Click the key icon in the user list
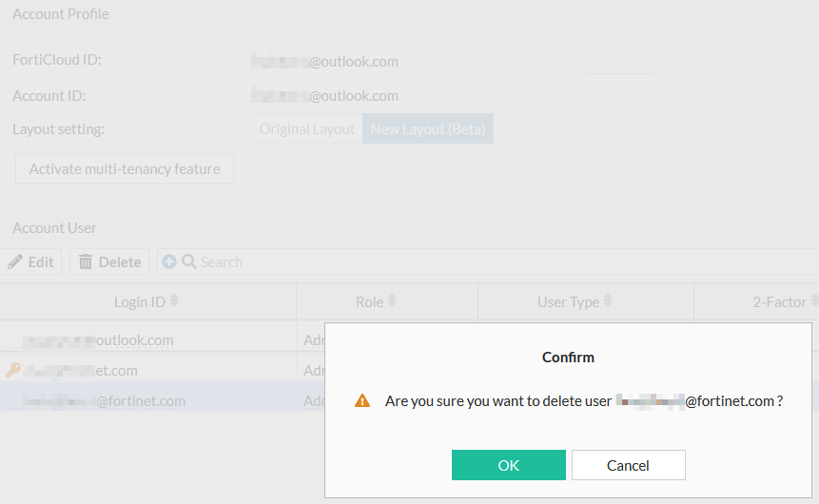 (x=12, y=370)
